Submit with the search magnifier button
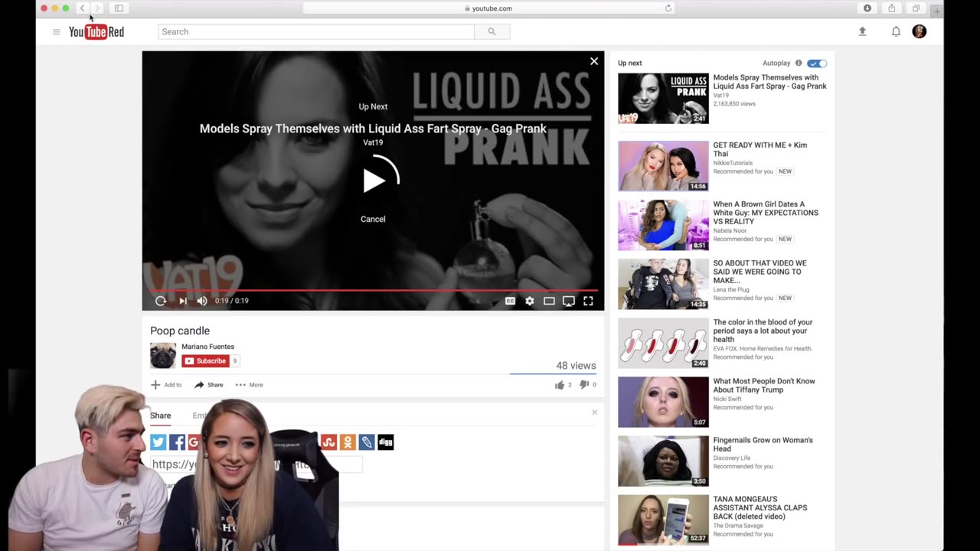980x551 pixels. point(492,31)
